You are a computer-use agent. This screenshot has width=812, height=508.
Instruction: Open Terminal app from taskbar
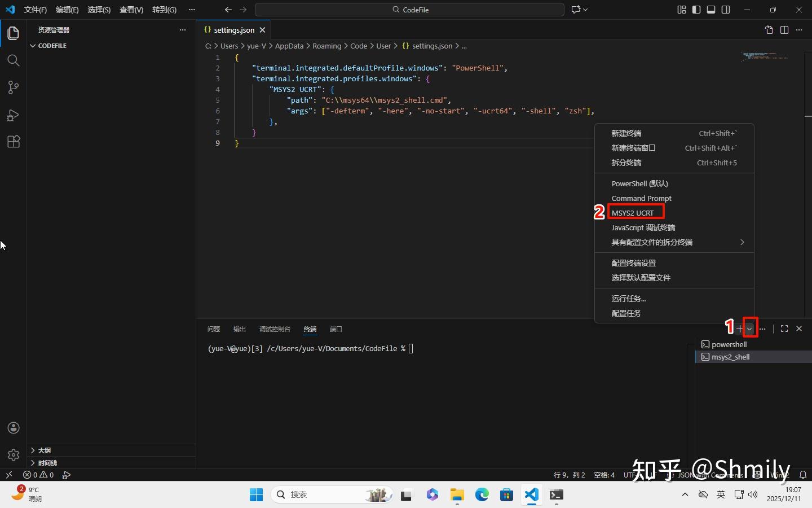[557, 495]
